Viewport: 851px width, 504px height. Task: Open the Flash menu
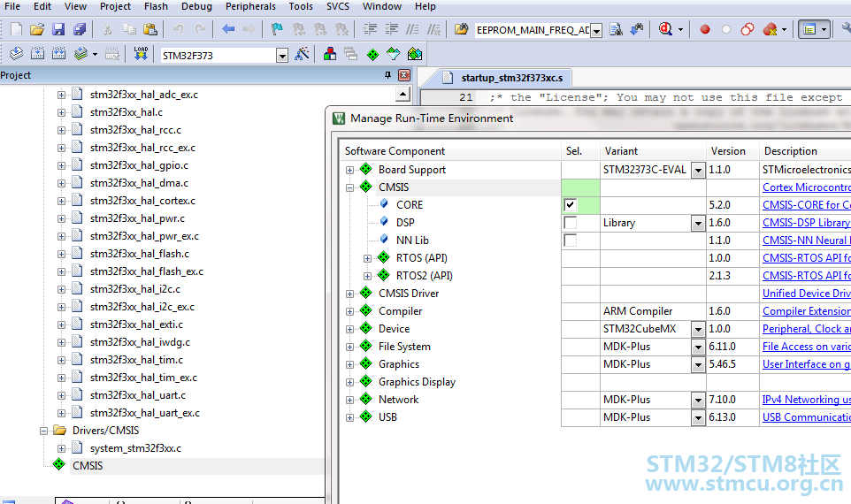click(x=156, y=6)
